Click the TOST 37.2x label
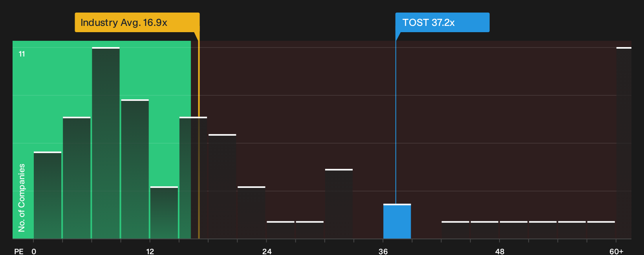This screenshot has width=644, height=255. click(443, 22)
